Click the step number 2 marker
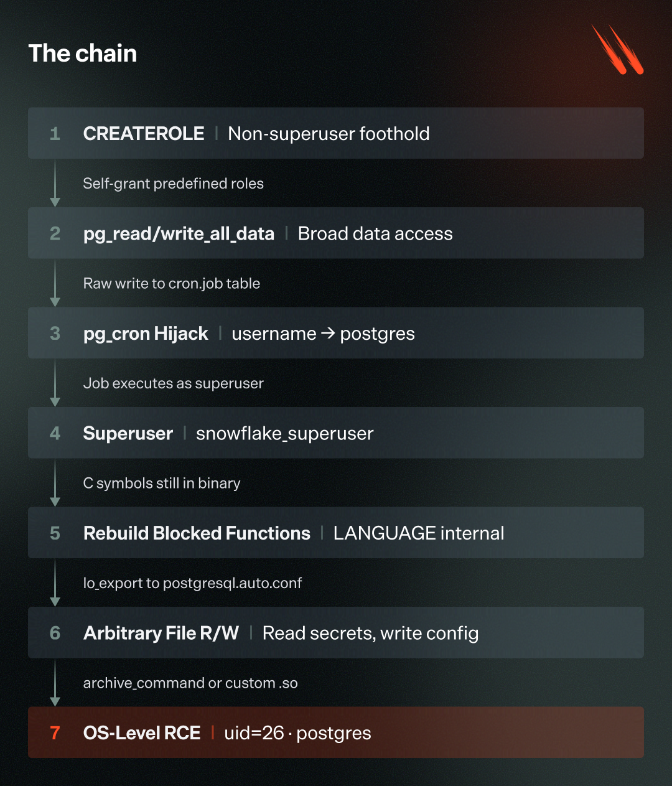Viewport: 672px width, 786px height. point(55,233)
